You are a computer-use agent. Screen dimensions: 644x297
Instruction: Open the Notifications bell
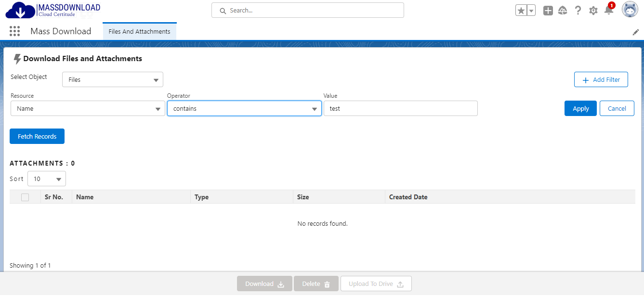coord(609,10)
